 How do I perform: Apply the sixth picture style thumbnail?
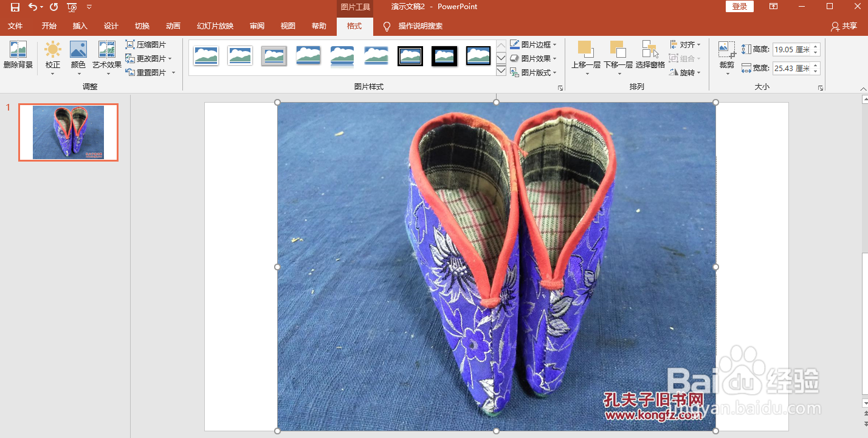(x=376, y=56)
